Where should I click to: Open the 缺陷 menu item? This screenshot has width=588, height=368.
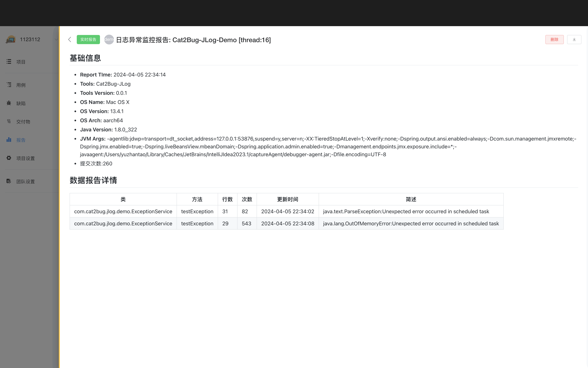tap(21, 103)
